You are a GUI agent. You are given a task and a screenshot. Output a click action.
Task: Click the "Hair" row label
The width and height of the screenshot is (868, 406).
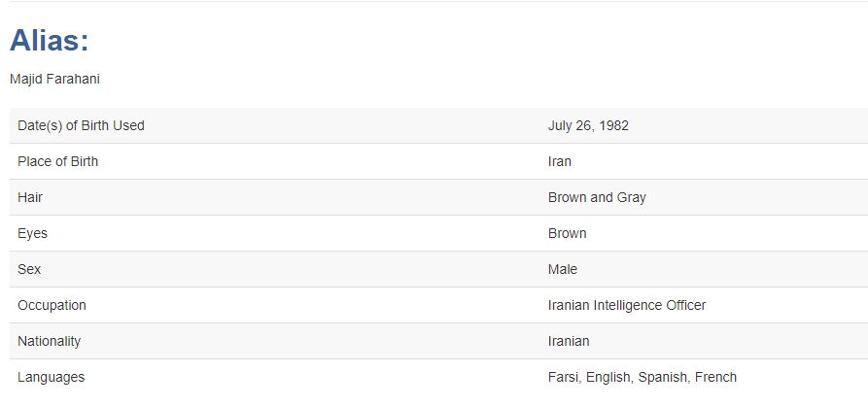click(30, 197)
